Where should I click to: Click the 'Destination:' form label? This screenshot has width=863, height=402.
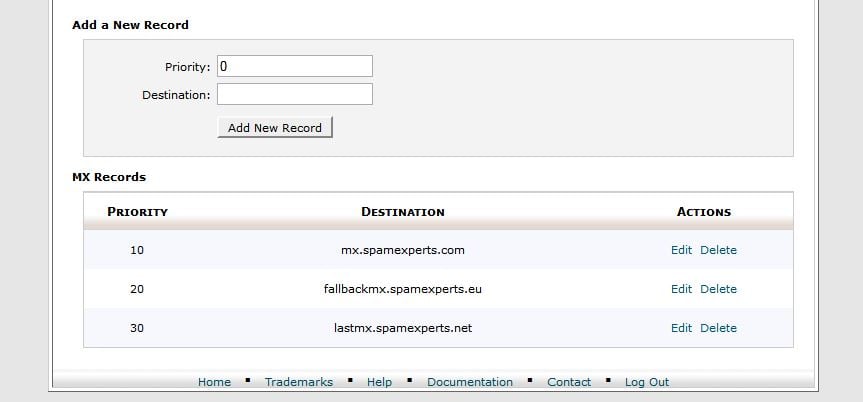coord(176,95)
